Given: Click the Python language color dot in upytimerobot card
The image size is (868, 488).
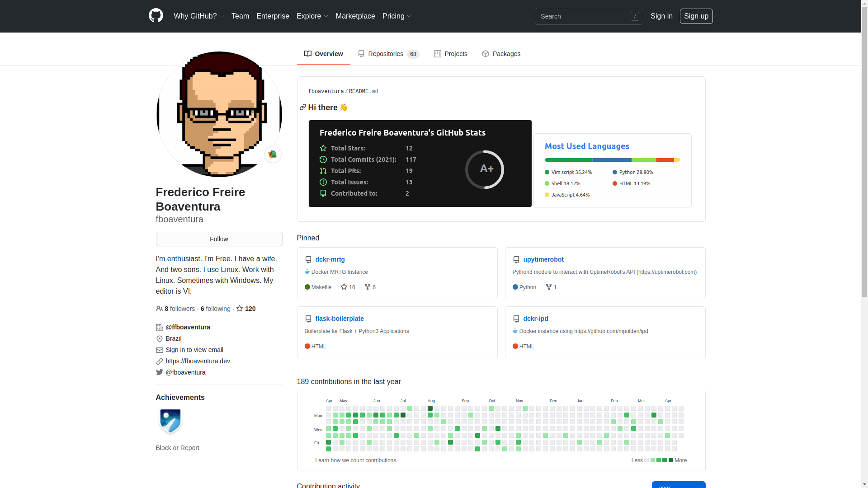Looking at the screenshot, I should click(515, 287).
